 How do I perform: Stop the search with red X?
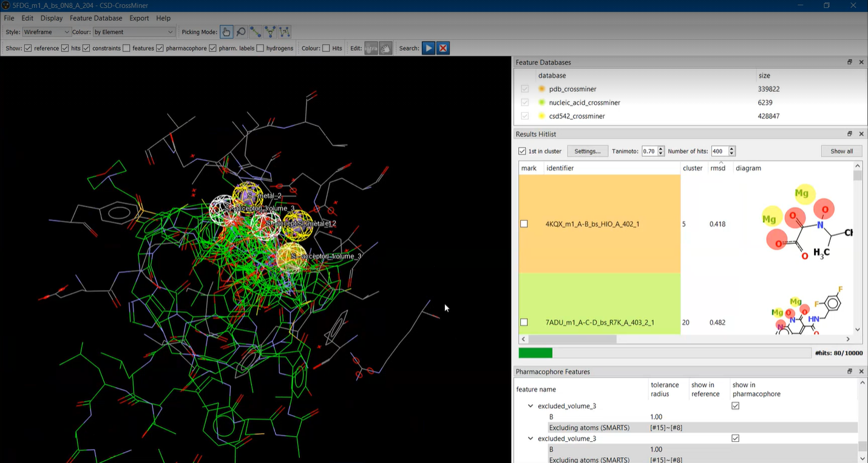click(443, 48)
